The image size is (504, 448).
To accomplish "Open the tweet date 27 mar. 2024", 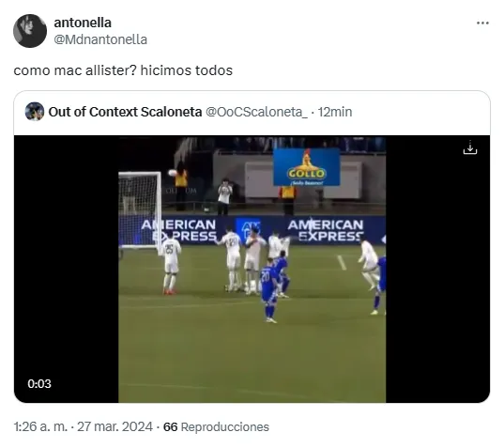I will (115, 426).
